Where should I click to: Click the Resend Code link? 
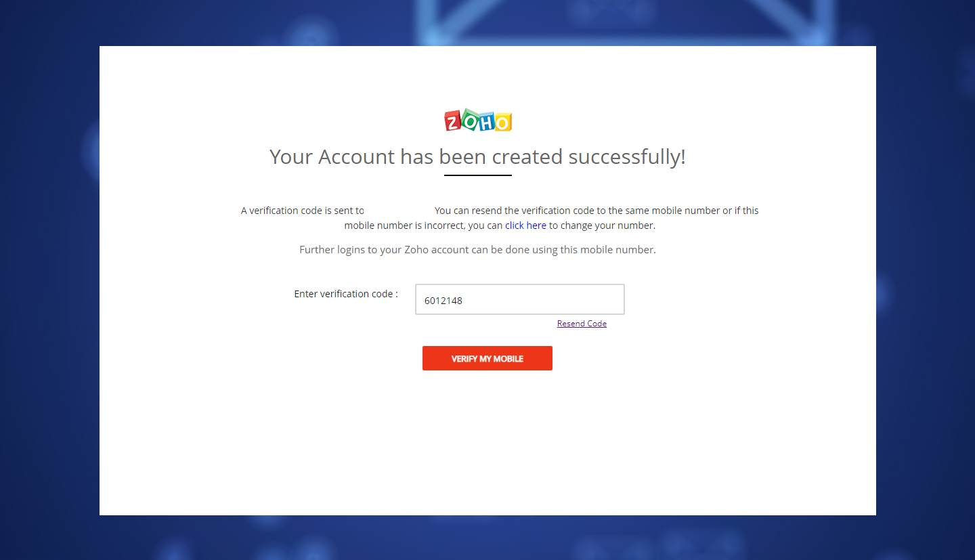click(x=582, y=324)
